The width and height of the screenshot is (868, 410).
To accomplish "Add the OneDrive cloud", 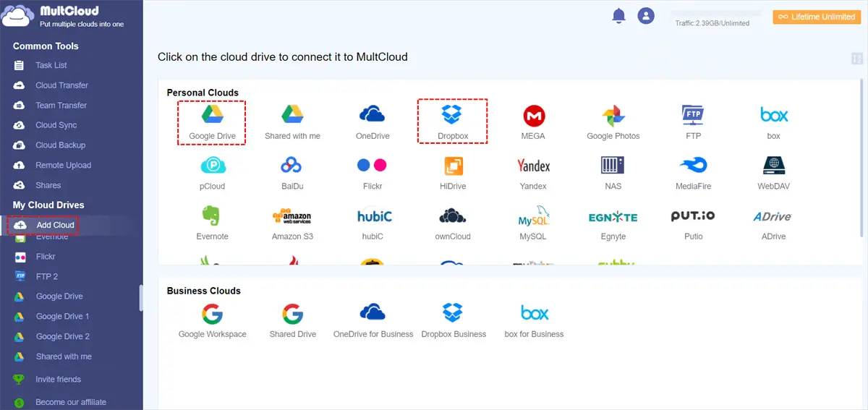I will (373, 121).
